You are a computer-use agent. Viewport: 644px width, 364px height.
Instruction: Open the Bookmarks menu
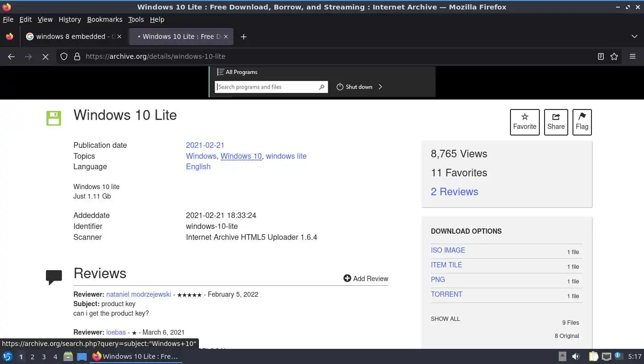pyautogui.click(x=105, y=19)
